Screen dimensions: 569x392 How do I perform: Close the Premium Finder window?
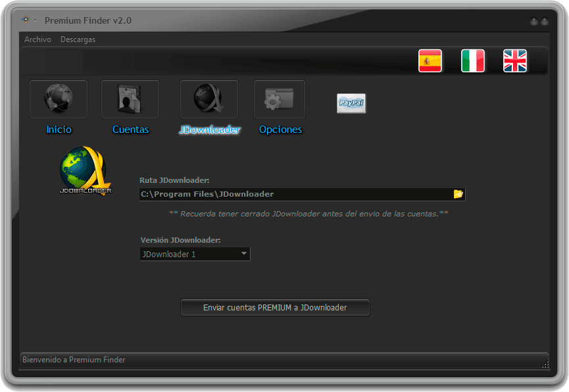point(545,21)
